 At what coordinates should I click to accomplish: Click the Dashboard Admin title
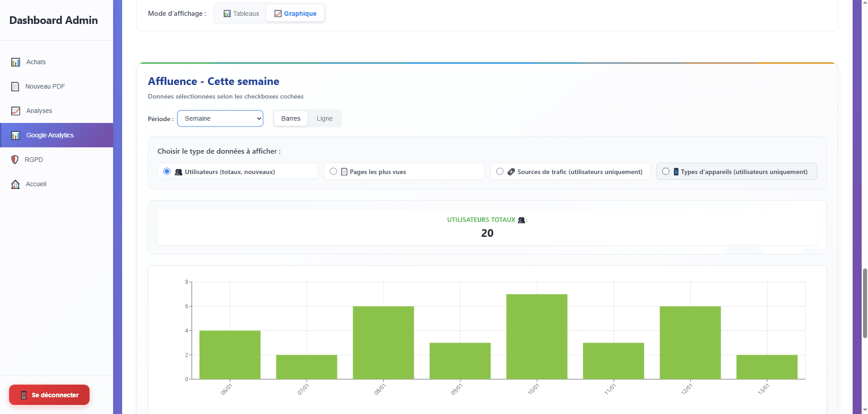tap(53, 20)
